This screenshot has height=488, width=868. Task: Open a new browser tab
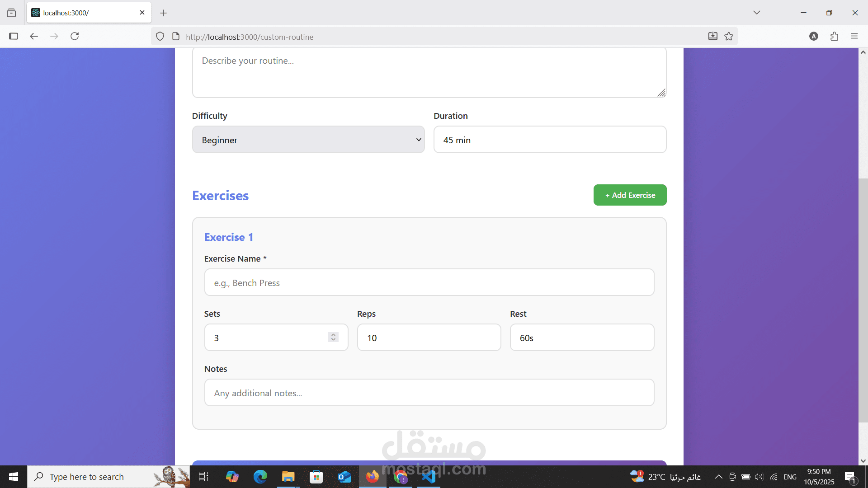(163, 13)
